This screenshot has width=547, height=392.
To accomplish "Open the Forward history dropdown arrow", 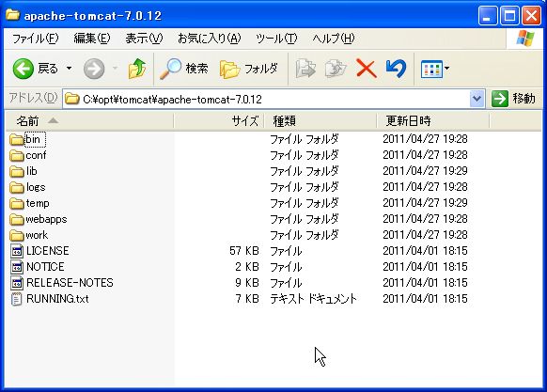I will (115, 69).
